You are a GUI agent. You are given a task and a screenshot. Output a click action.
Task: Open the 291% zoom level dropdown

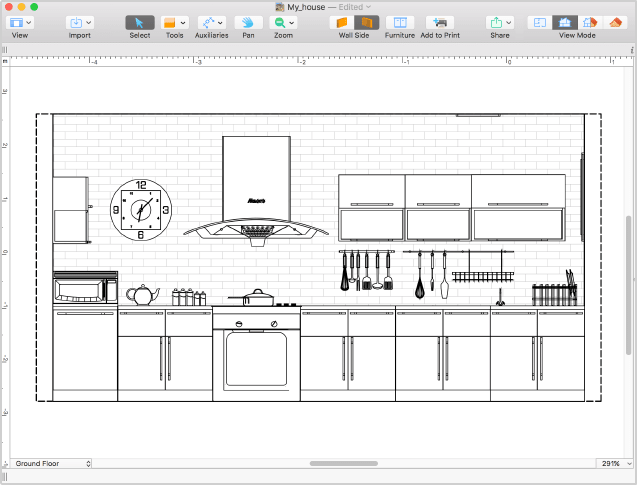click(x=614, y=464)
